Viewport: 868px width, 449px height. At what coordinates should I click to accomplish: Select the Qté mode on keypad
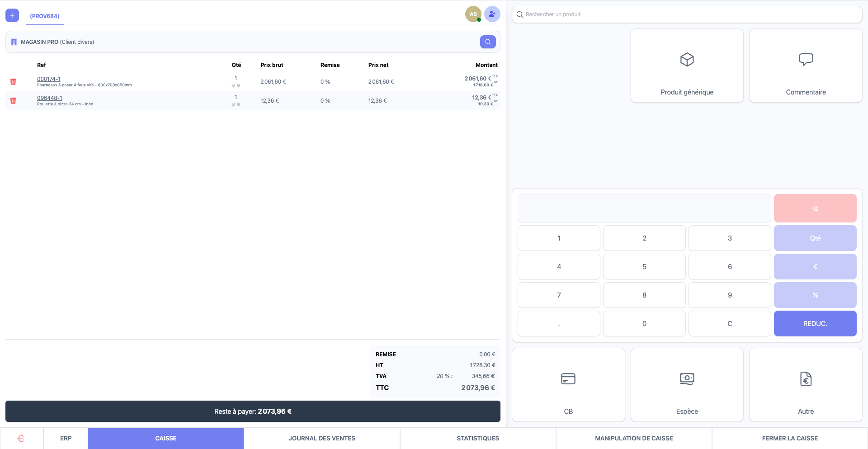click(x=815, y=238)
